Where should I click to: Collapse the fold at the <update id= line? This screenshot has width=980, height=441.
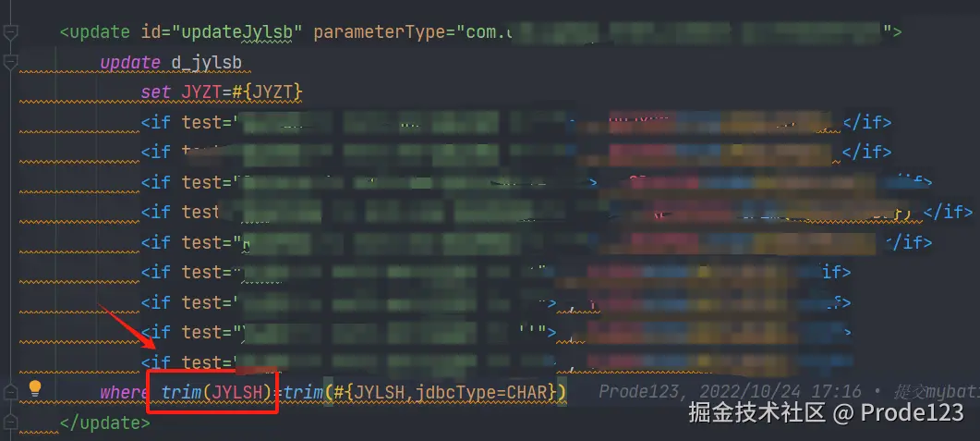coord(11,32)
